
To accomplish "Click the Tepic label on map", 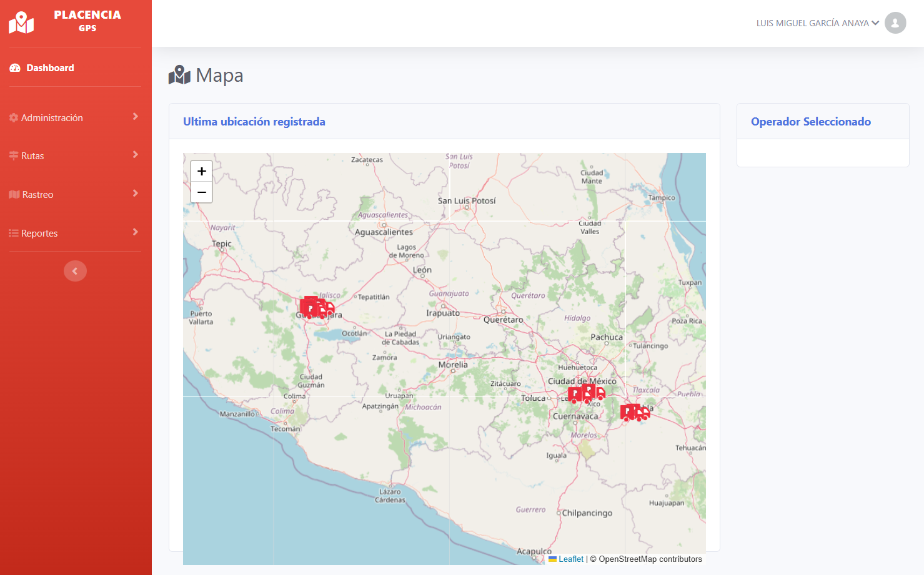I will [222, 244].
